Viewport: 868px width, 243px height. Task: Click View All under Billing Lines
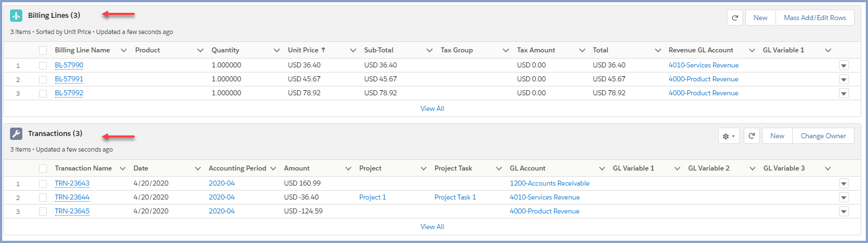click(x=432, y=109)
